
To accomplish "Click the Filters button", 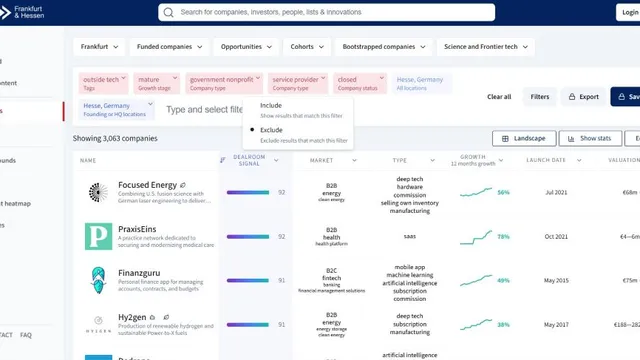I will pos(540,97).
